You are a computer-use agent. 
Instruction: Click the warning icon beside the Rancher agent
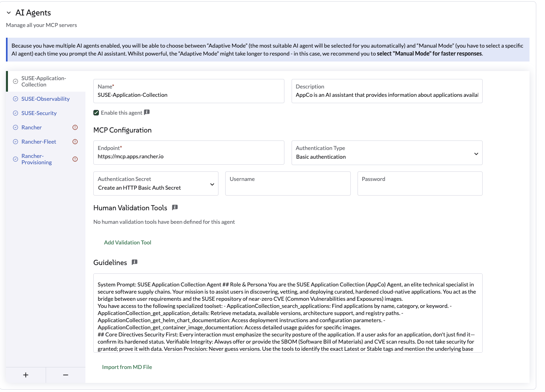click(x=75, y=127)
